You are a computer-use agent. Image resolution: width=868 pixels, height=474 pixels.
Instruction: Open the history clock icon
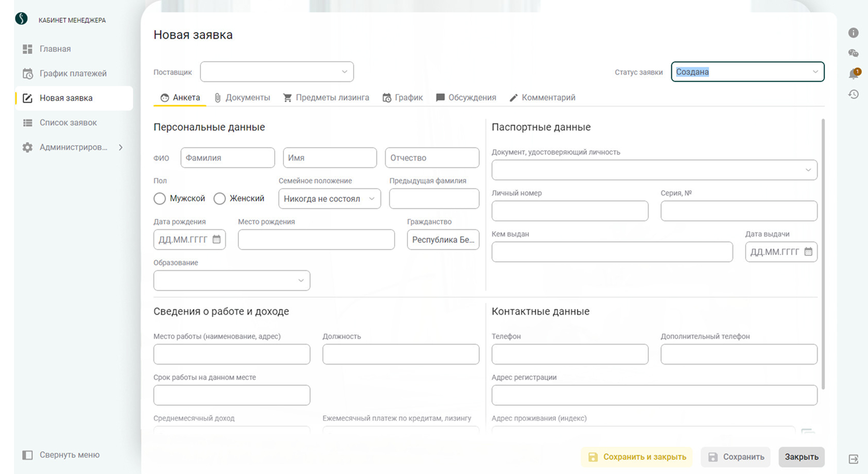pos(853,94)
